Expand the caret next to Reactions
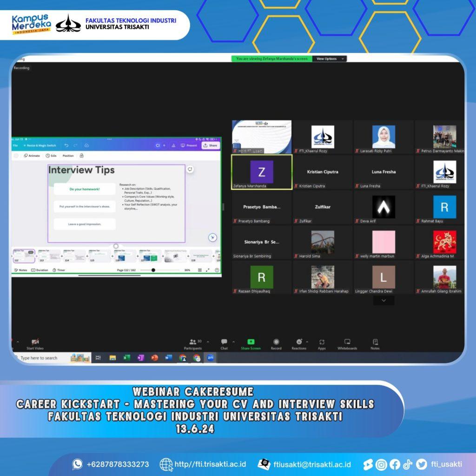This screenshot has width=476, height=476. point(307,342)
